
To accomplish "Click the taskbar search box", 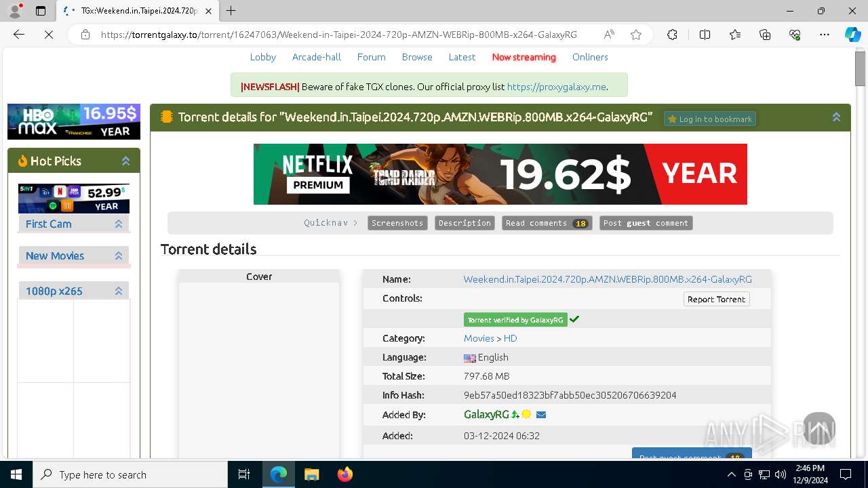I will (x=130, y=474).
